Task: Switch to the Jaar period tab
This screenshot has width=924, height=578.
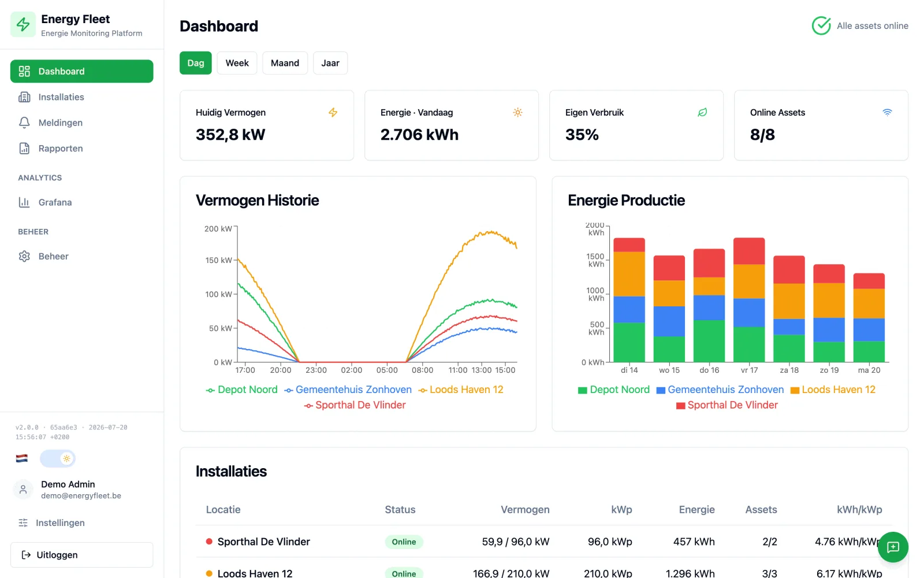Action: tap(330, 63)
